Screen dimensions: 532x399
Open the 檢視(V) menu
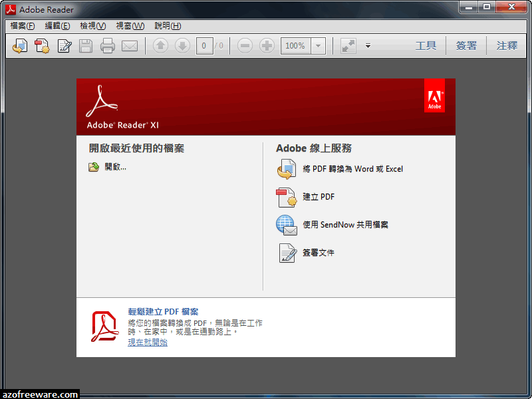click(93, 26)
